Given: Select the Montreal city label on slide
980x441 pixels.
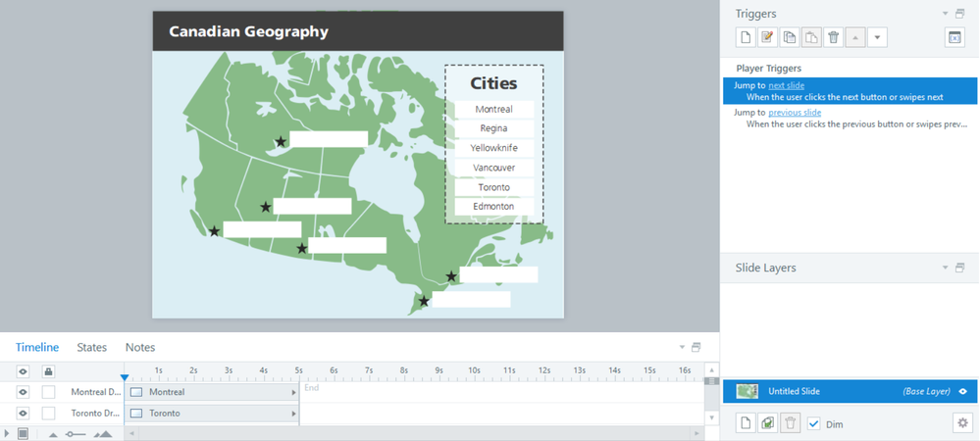Looking at the screenshot, I should [x=493, y=110].
